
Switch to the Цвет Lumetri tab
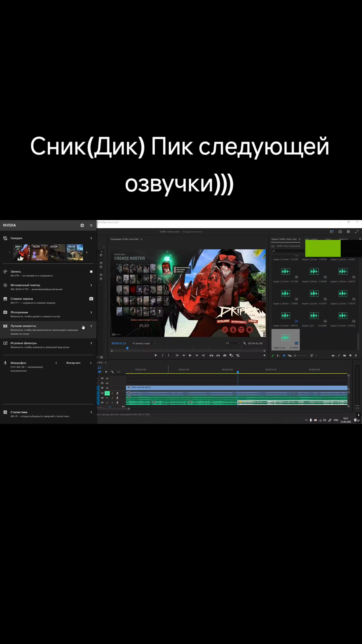[311, 239]
